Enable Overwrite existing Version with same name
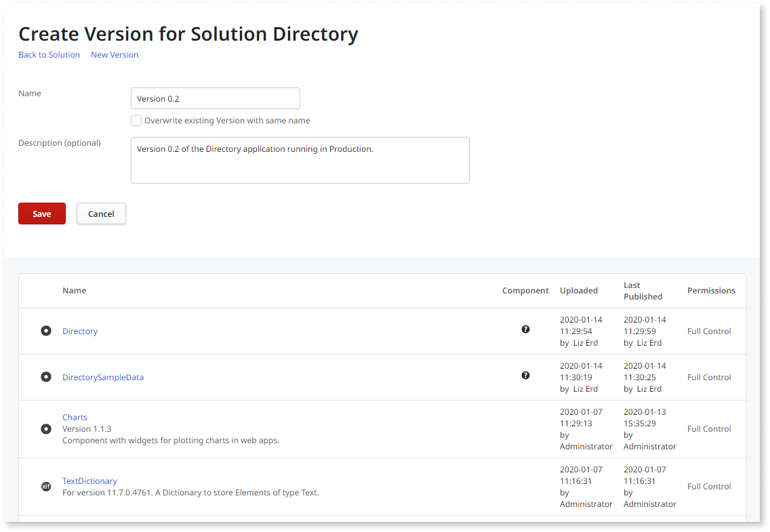This screenshot has height=532, width=770. pos(136,121)
